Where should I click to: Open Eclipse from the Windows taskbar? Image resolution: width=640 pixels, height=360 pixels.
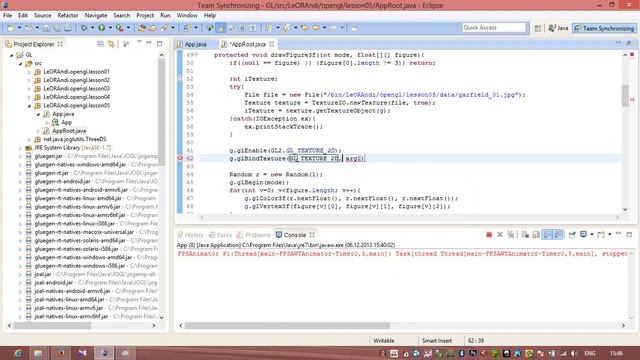[104, 353]
